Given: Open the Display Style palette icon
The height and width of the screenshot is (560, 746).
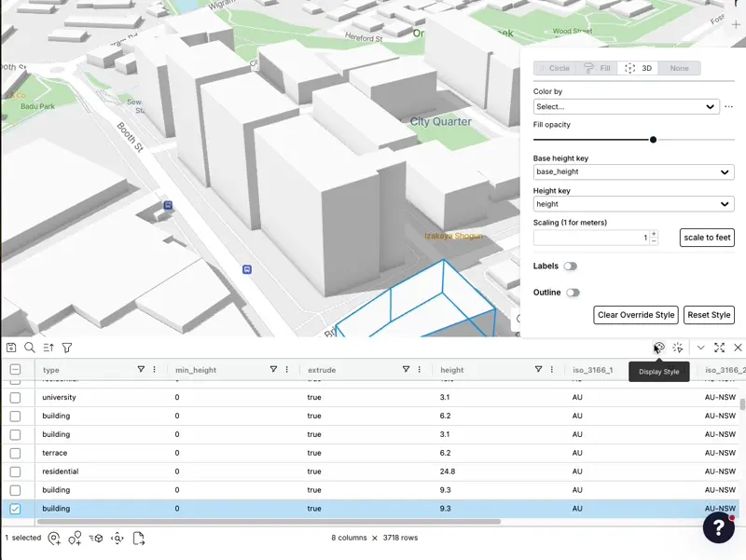Looking at the screenshot, I should 658,348.
